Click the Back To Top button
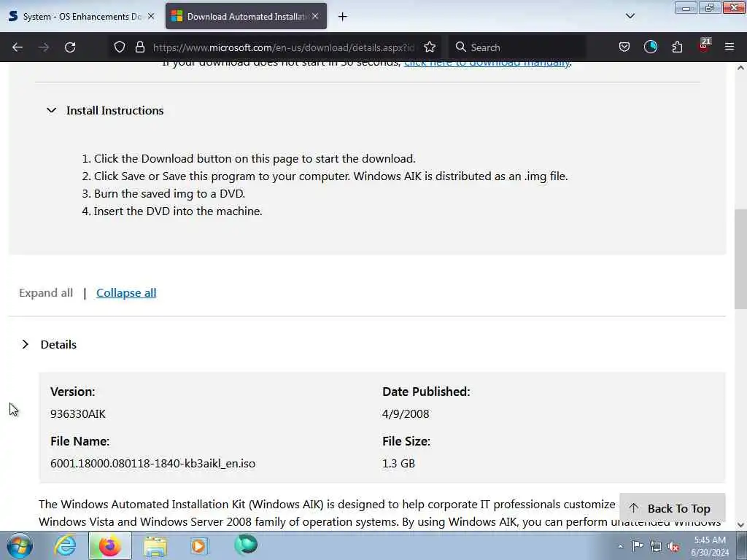The image size is (747, 560). 672,508
